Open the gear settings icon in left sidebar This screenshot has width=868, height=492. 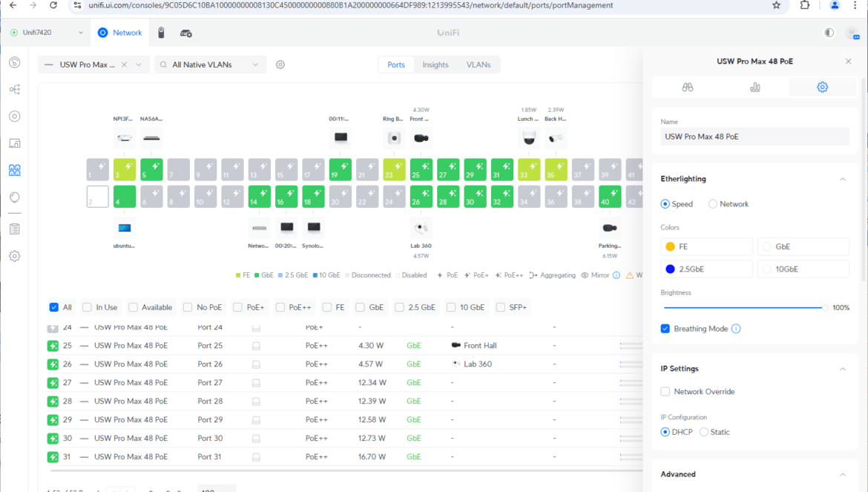click(x=15, y=256)
